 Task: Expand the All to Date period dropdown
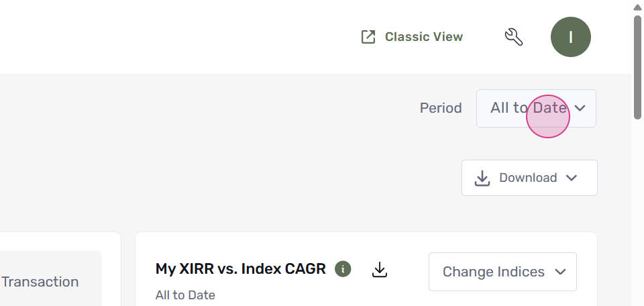coord(536,109)
